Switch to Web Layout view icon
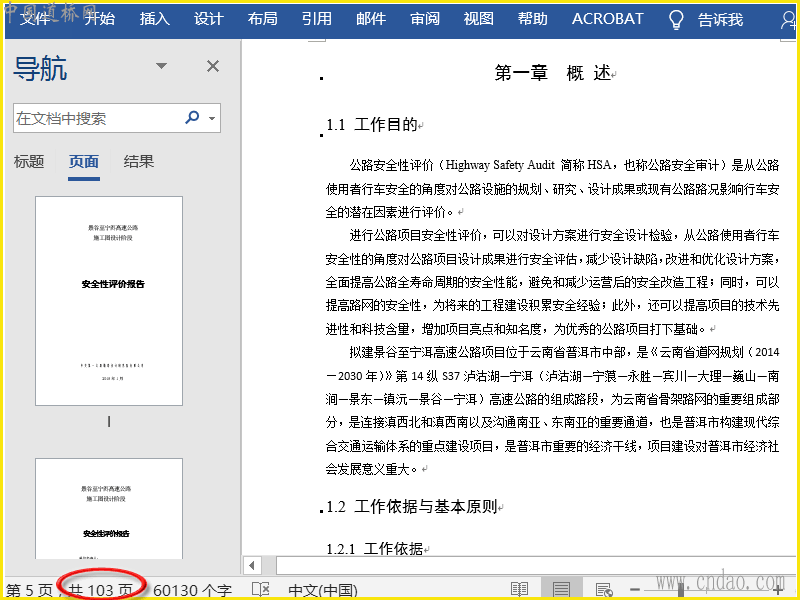The height and width of the screenshot is (600, 800). point(604,590)
